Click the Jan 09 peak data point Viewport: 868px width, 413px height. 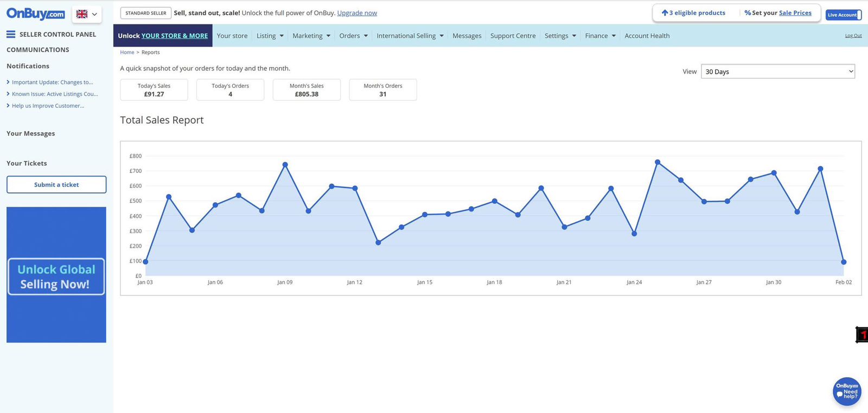(285, 165)
